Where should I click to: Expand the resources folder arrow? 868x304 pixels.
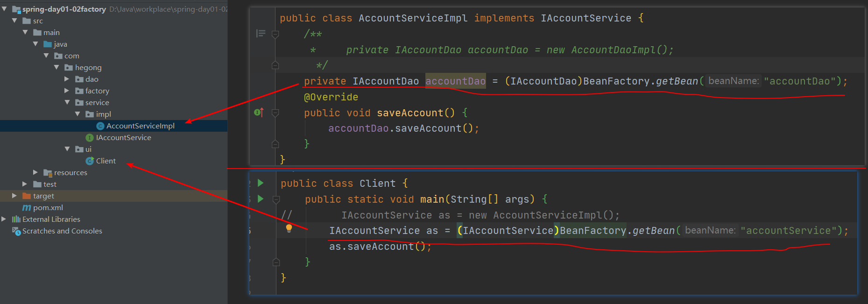(x=35, y=172)
